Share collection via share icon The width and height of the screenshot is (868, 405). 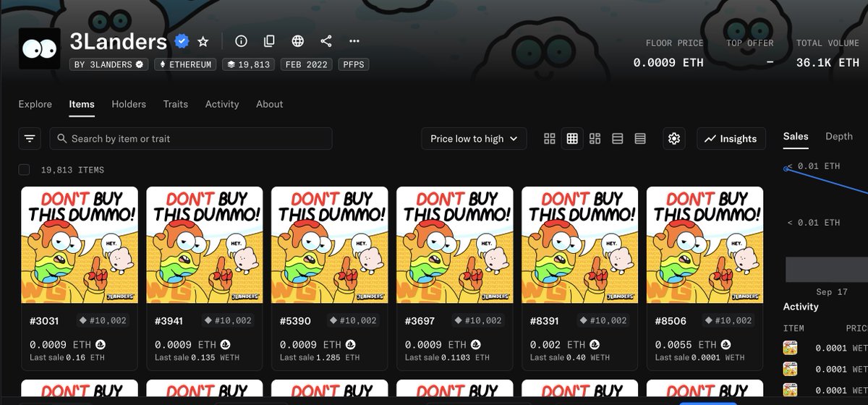click(325, 41)
